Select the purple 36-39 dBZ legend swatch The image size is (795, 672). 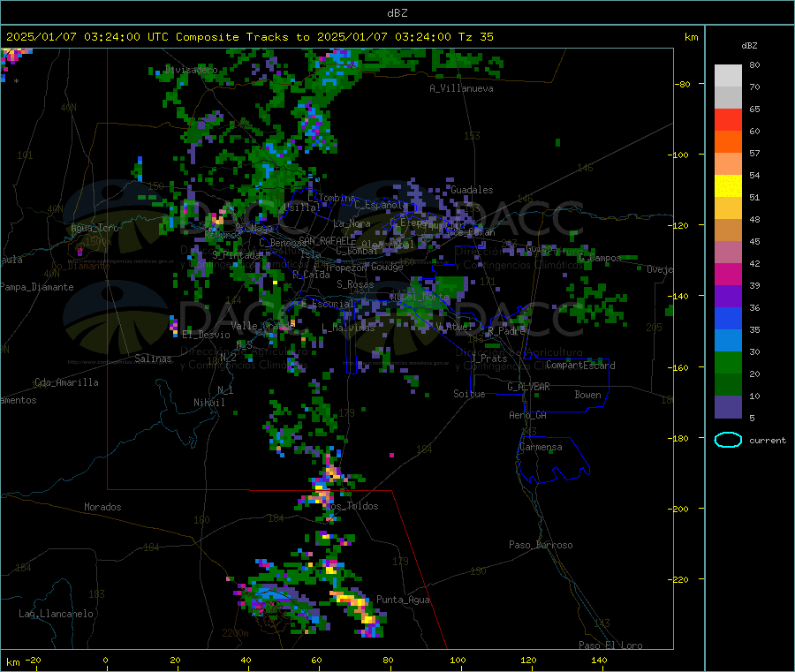coord(728,297)
